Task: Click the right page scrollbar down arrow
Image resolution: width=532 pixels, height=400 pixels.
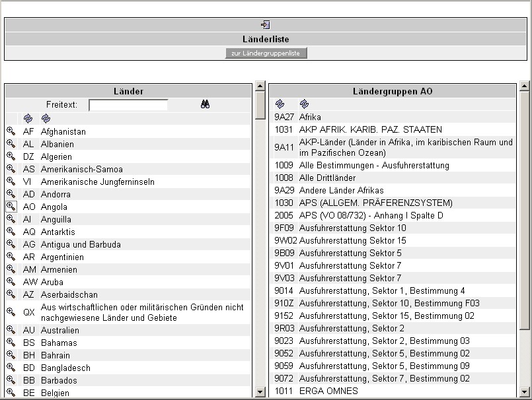Action: point(525,391)
